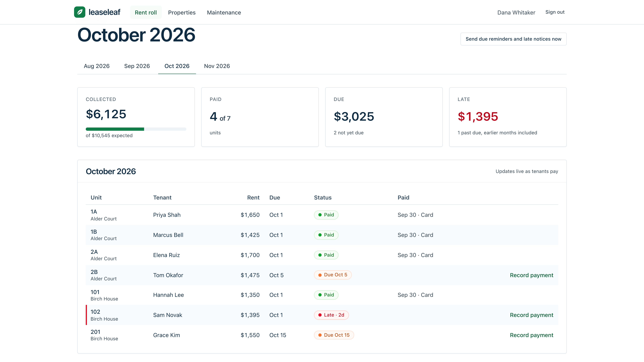The height and width of the screenshot is (362, 644).
Task: Go to Properties in the top navigation
Action: tap(182, 12)
